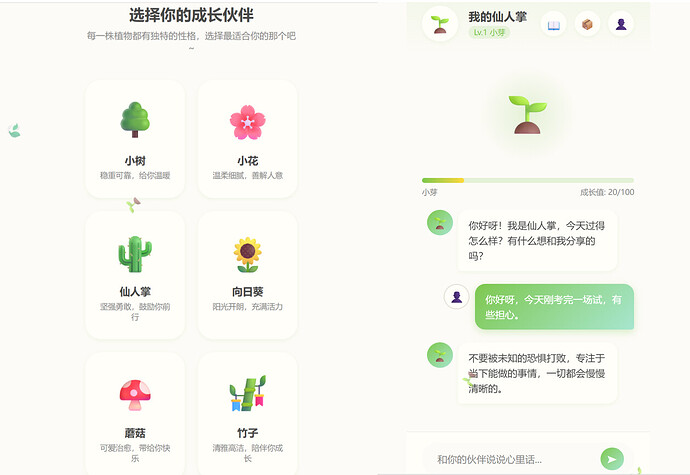
Task: Click the green user message bubble
Action: [x=554, y=307]
